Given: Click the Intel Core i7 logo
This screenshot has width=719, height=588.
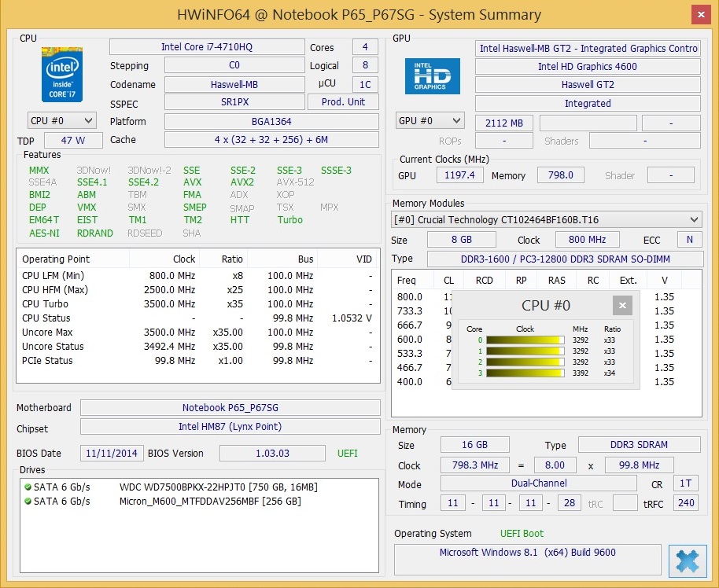Looking at the screenshot, I should tap(62, 74).
